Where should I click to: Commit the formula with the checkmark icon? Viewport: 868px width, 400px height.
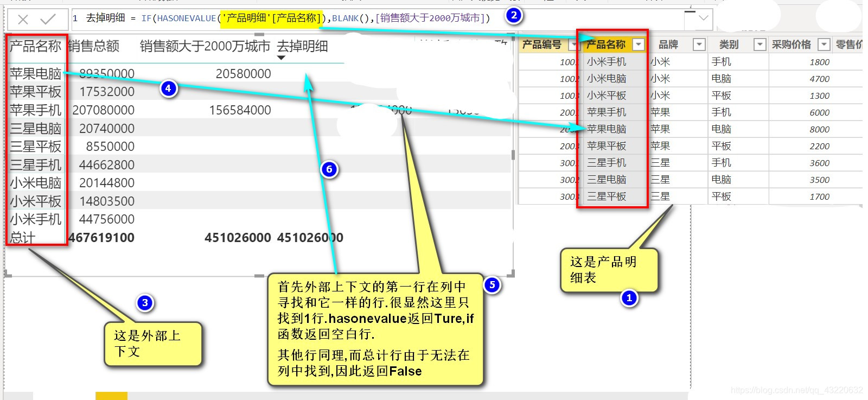click(48, 20)
